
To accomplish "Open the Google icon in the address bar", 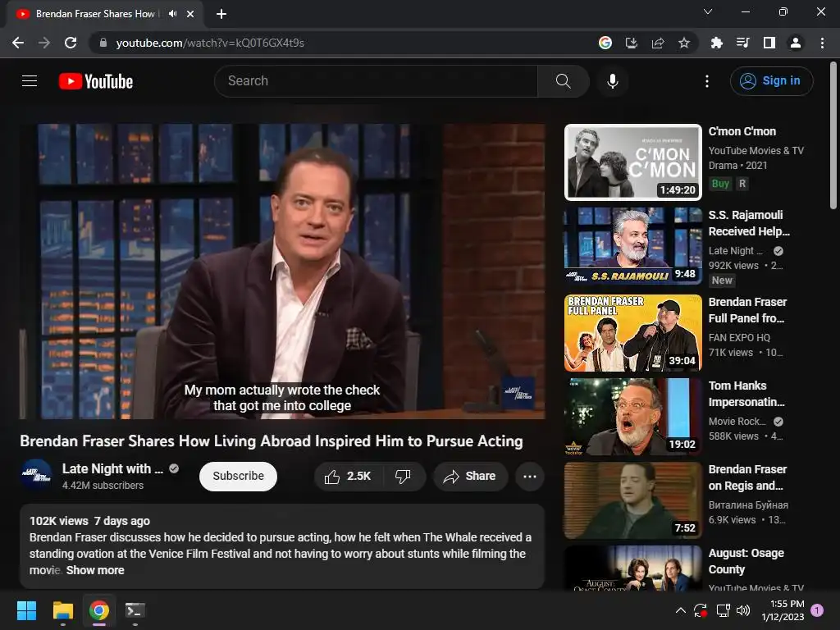I will [x=605, y=43].
